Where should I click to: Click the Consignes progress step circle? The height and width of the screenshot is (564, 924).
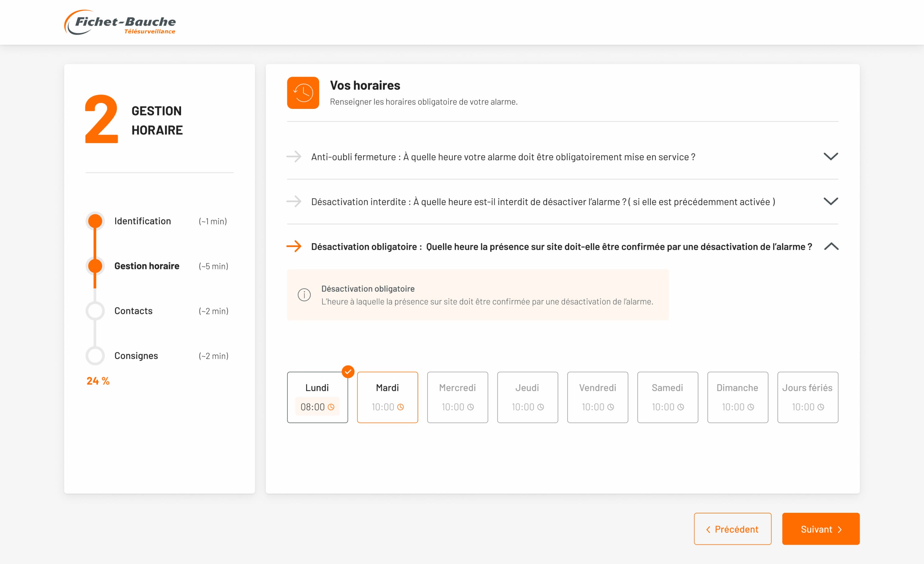coord(95,356)
